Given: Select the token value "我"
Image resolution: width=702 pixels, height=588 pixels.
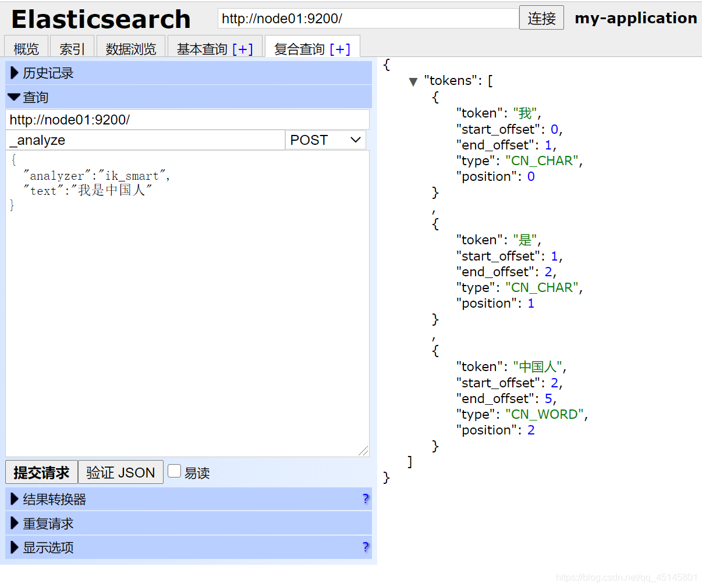Looking at the screenshot, I should (525, 113).
